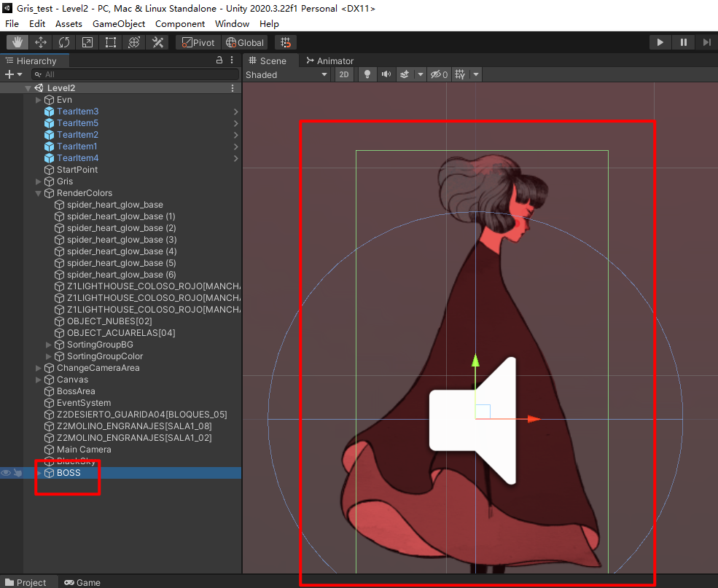Select the Hierarchy tab
718x588 pixels.
[34, 60]
